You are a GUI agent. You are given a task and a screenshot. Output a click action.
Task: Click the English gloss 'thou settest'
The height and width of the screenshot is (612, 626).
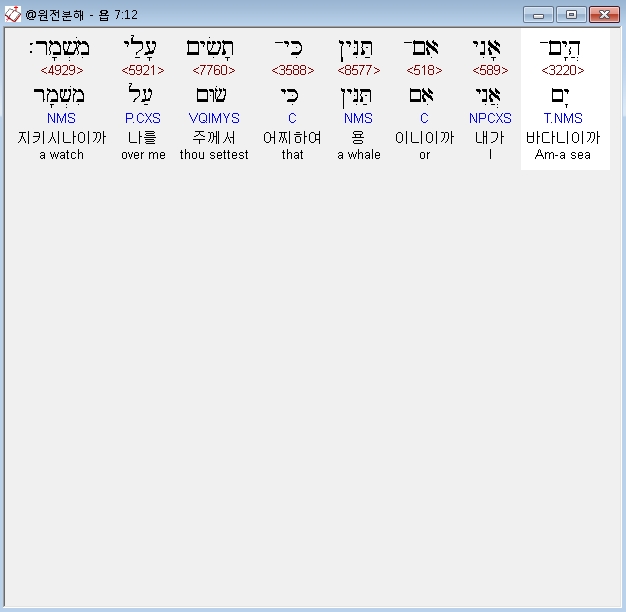point(214,154)
